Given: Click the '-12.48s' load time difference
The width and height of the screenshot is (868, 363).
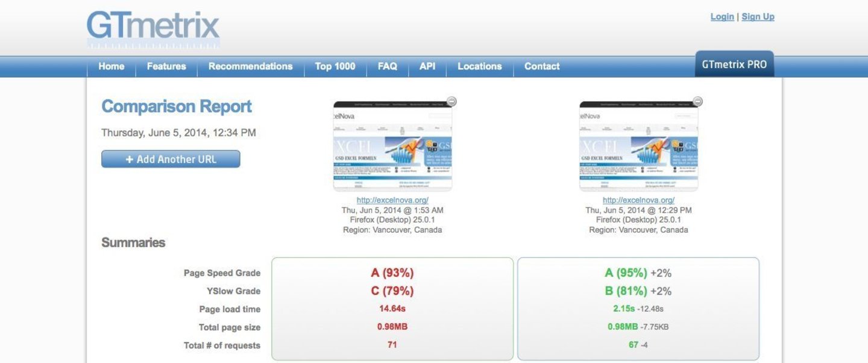Looking at the screenshot, I should coord(650,309).
